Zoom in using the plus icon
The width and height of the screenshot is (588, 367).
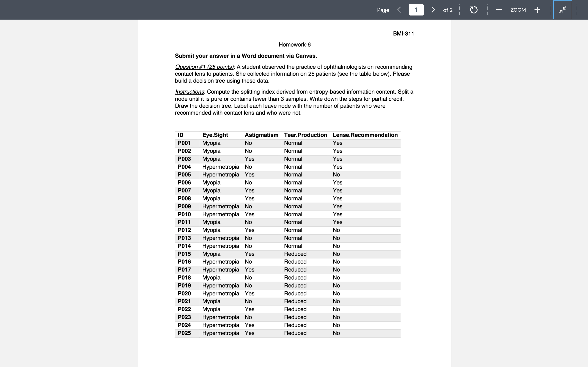click(537, 10)
